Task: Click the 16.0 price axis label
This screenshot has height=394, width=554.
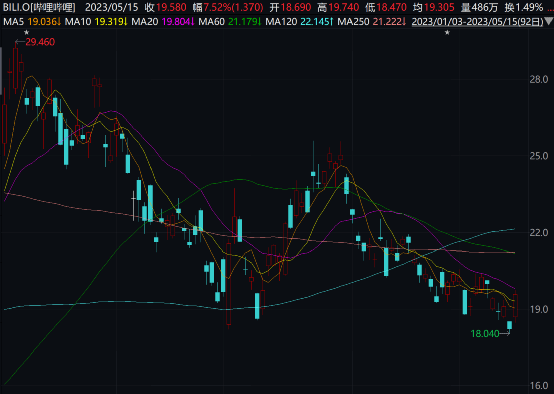Action: (538, 386)
